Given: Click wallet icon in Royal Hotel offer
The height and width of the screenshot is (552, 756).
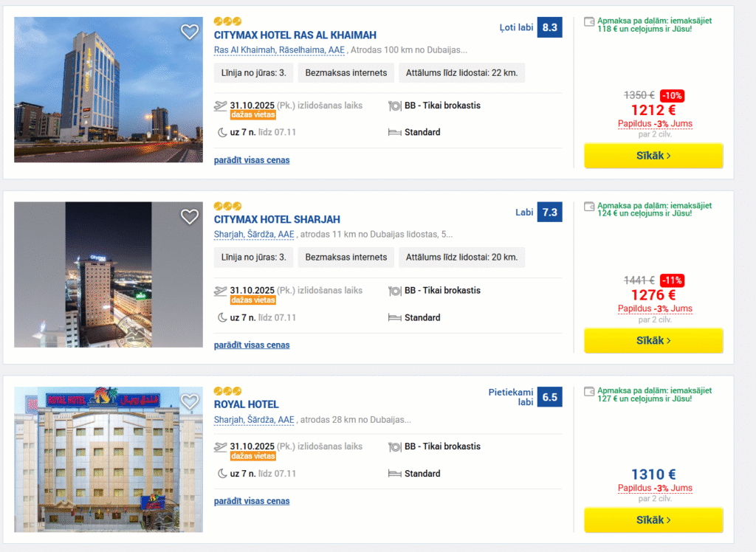Looking at the screenshot, I should 588,391.
